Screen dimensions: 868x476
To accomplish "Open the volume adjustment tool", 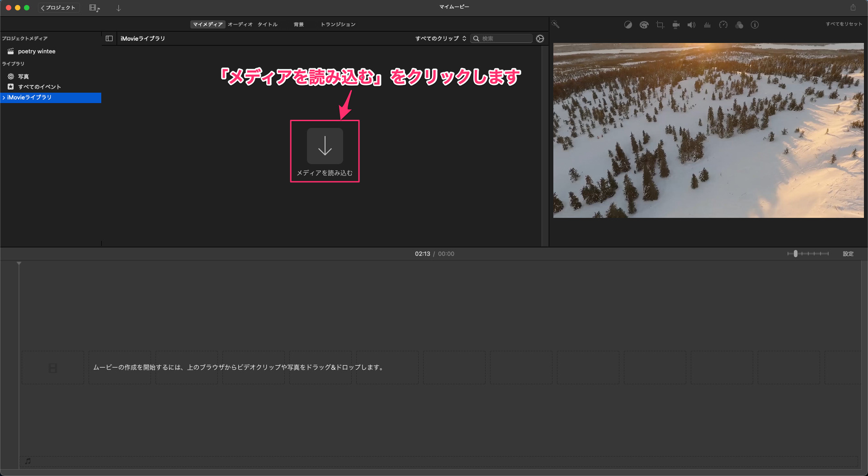I will tap(691, 25).
